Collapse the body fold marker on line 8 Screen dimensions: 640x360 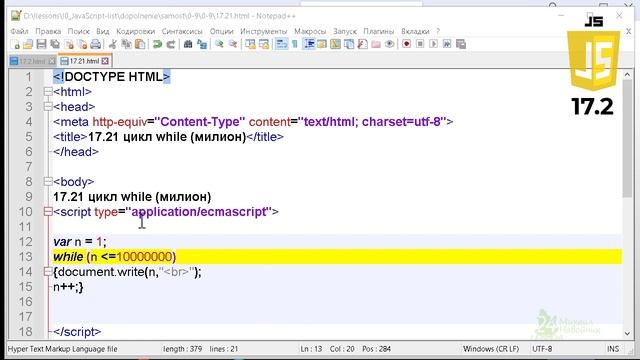pos(48,182)
